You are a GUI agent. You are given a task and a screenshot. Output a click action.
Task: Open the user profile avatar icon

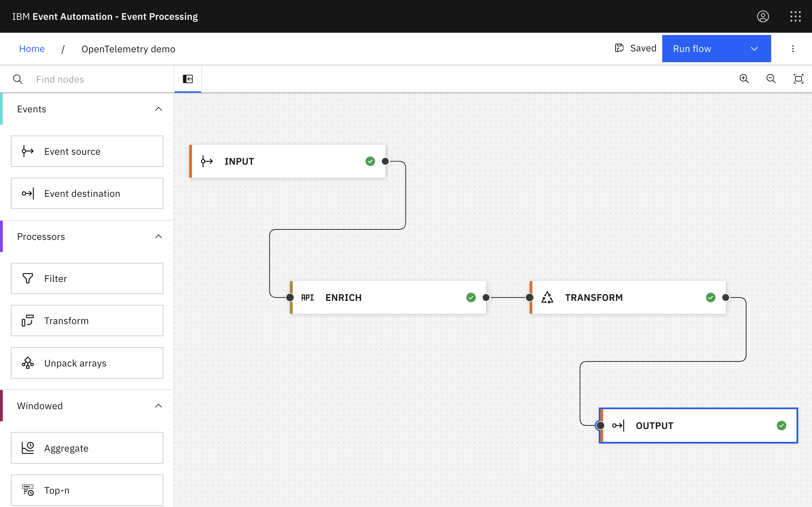pos(763,16)
